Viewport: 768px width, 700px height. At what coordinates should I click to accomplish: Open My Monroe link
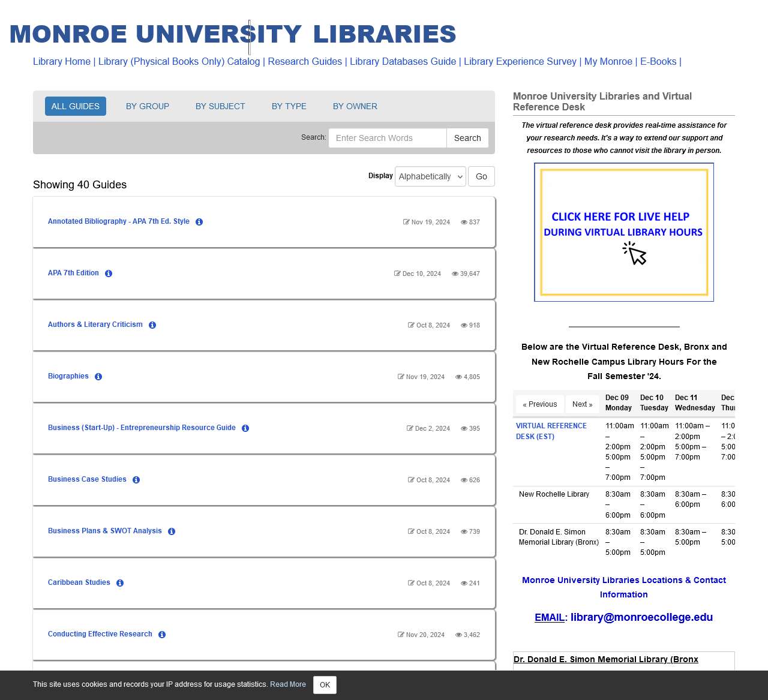click(608, 61)
